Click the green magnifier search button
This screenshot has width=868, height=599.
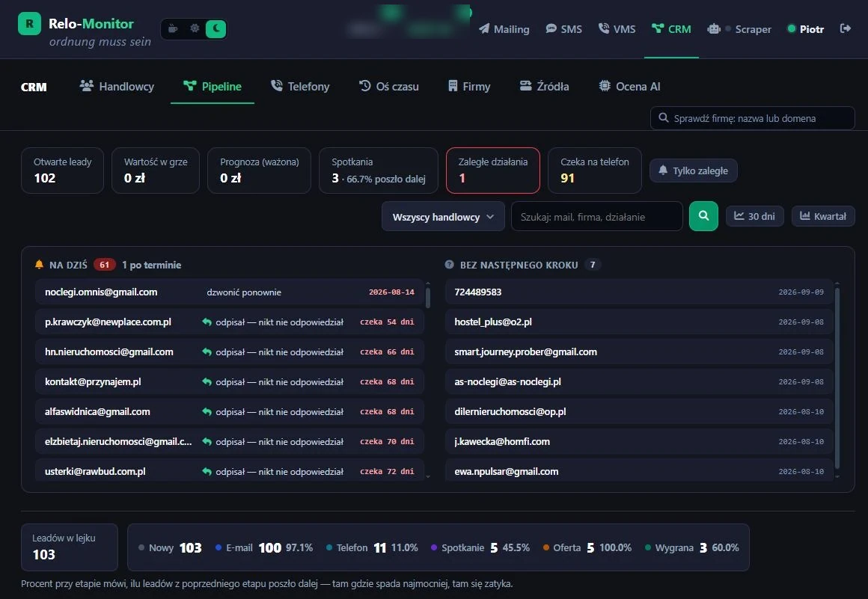click(703, 216)
